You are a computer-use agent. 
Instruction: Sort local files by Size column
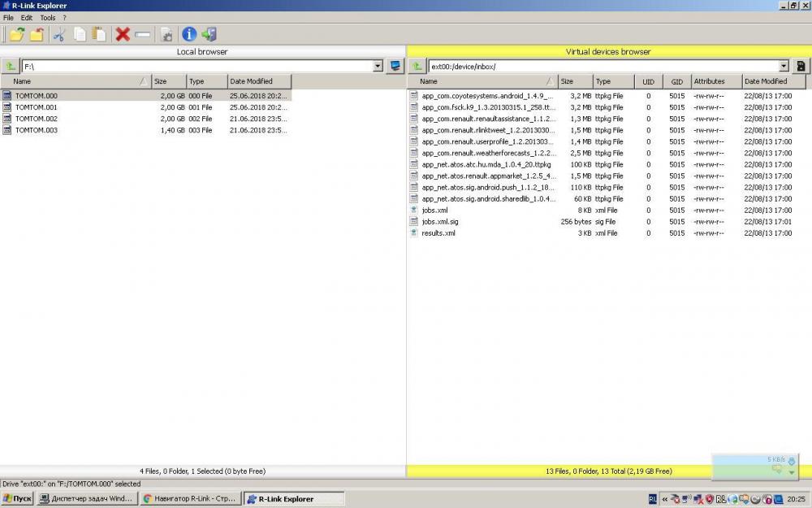pos(169,81)
